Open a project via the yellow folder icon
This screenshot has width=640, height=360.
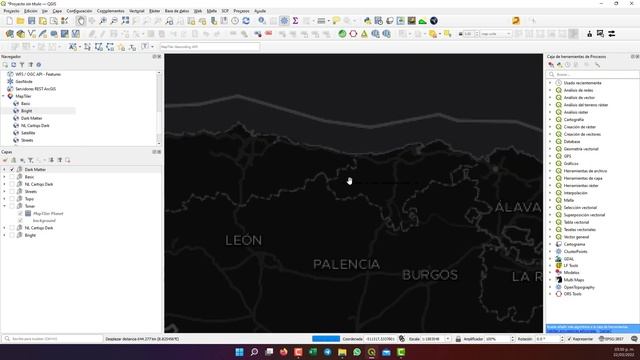[x=20, y=21]
